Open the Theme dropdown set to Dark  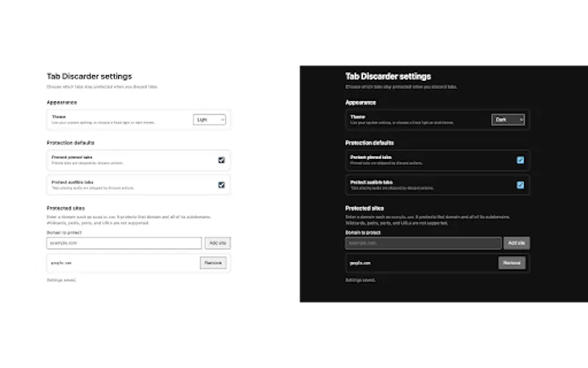click(508, 119)
